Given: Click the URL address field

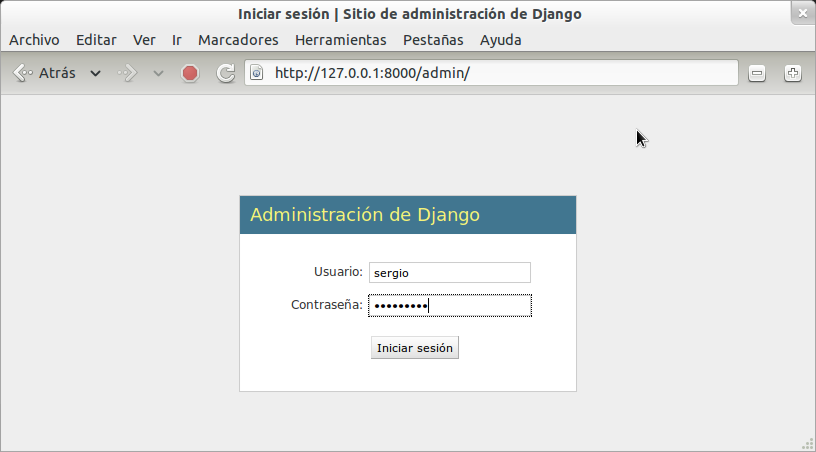Looking at the screenshot, I should (491, 73).
